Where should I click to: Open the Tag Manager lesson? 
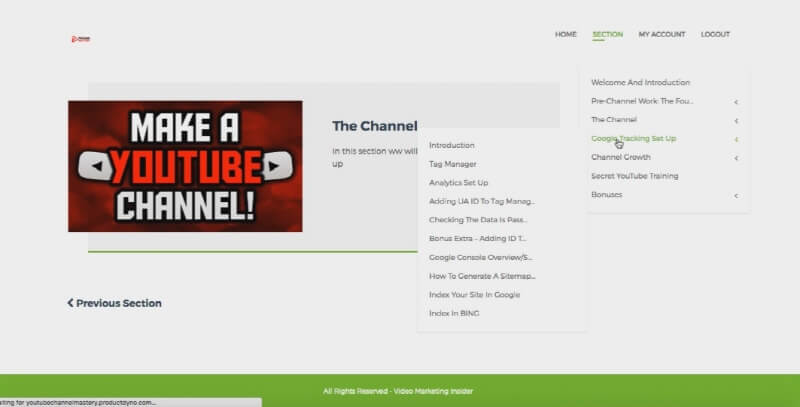coord(453,164)
